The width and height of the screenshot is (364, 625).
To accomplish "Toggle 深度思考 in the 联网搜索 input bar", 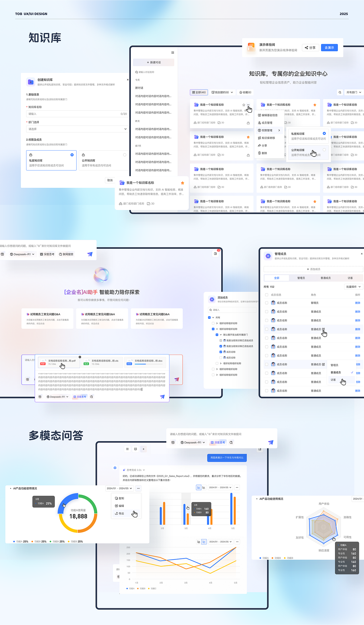I will 47,254.
